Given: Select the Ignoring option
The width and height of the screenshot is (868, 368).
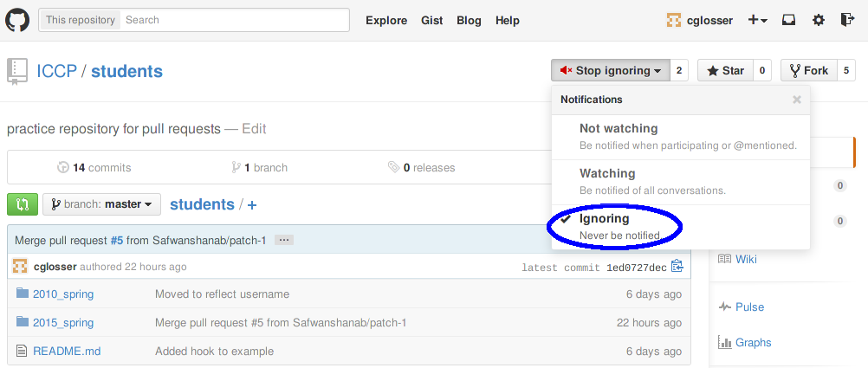Looking at the screenshot, I should (681, 227).
